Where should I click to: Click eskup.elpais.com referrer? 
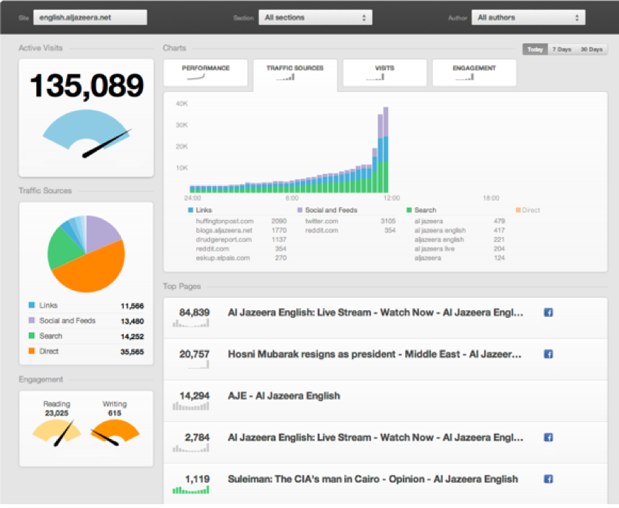pyautogui.click(x=223, y=258)
